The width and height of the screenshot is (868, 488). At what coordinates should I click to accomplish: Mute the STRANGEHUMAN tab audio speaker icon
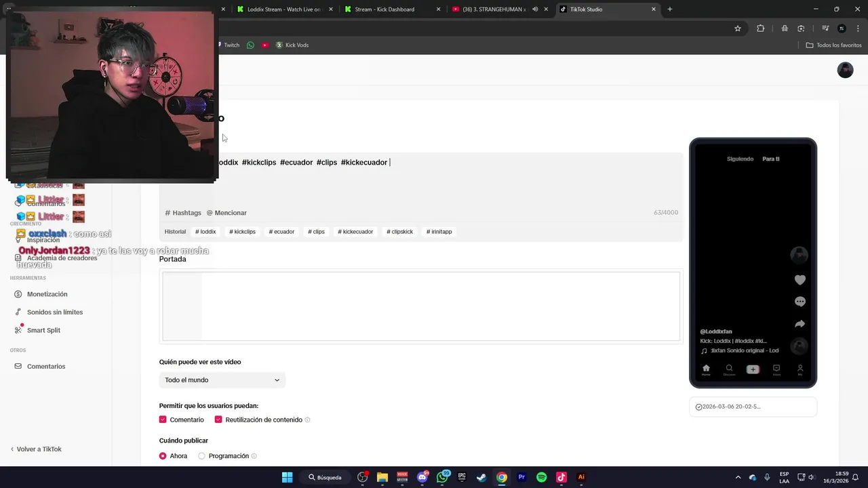click(x=535, y=9)
